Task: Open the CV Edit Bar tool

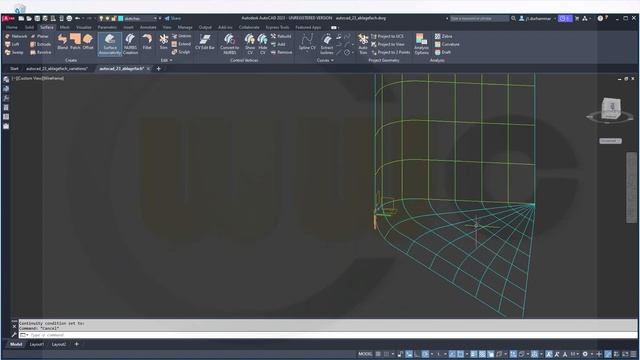Action: click(204, 42)
